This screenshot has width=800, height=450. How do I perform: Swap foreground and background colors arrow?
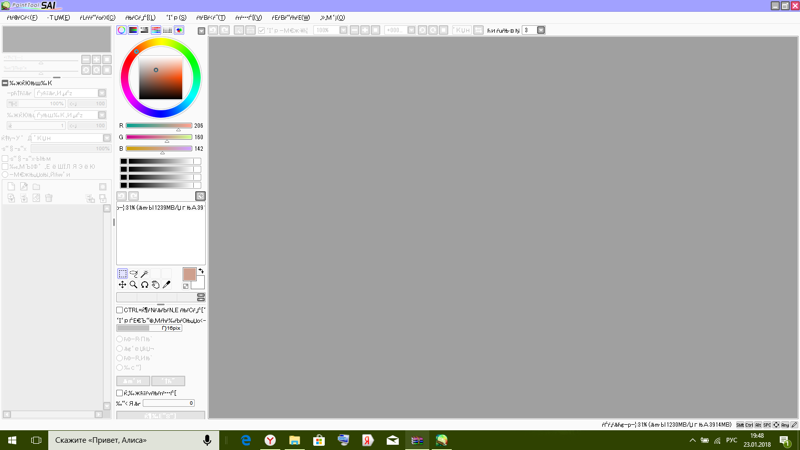tap(201, 271)
